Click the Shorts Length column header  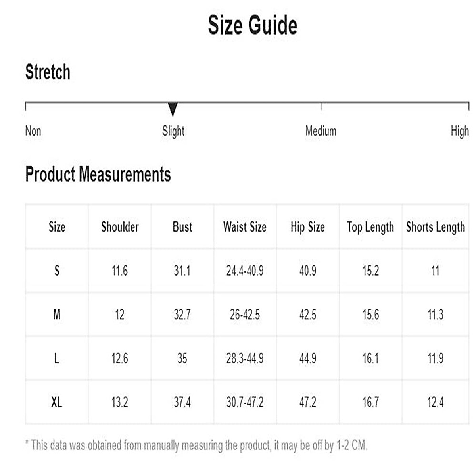point(435,227)
